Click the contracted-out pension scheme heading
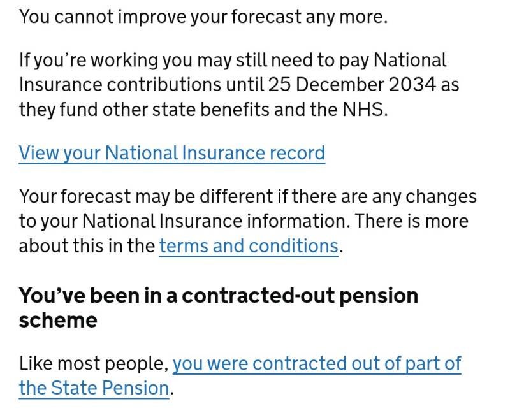Image resolution: width=510 pixels, height=420 pixels. (219, 308)
